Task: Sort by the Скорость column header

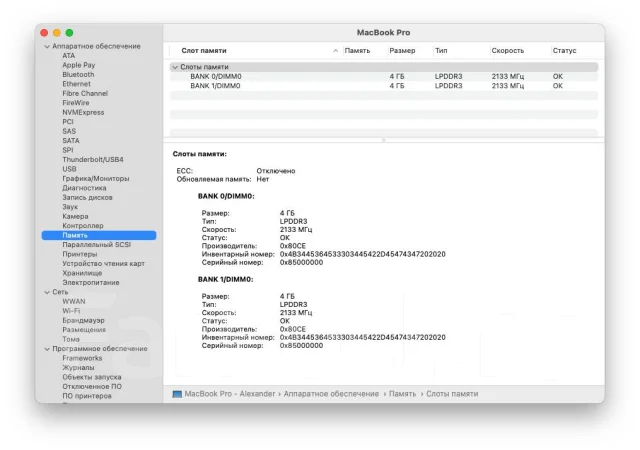Action: tap(507, 51)
